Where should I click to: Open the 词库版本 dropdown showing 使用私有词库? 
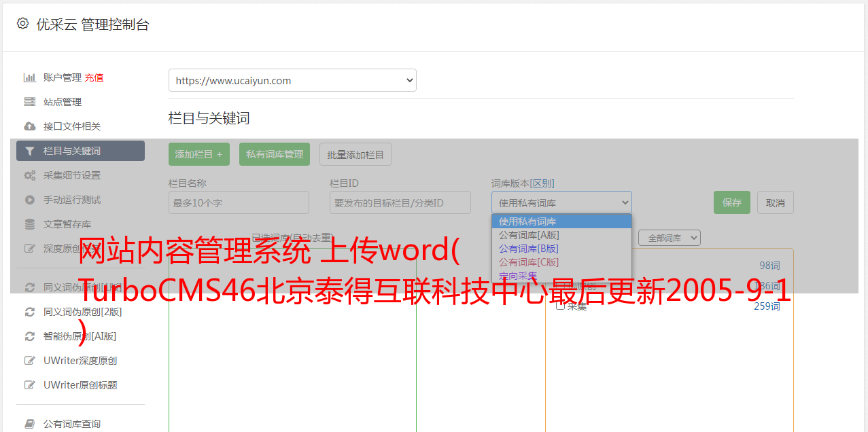[561, 202]
